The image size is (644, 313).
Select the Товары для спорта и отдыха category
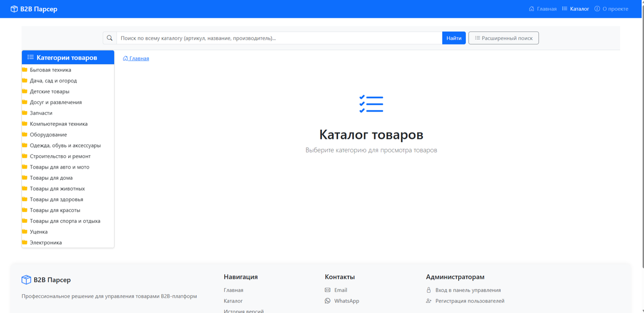[x=64, y=221]
